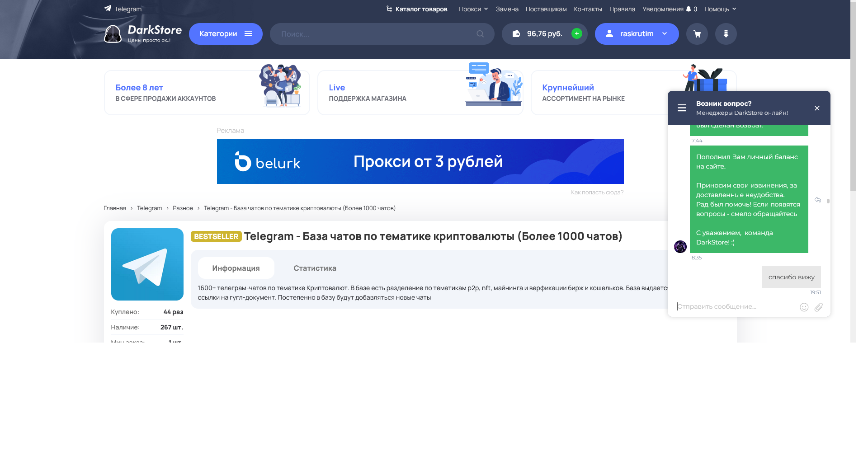
Task: Close the support chat widget
Action: [817, 108]
